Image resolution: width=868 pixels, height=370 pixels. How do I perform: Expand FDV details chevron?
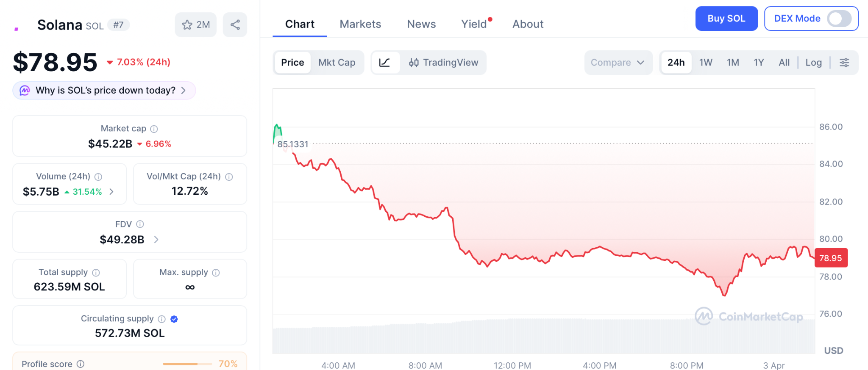tap(156, 240)
